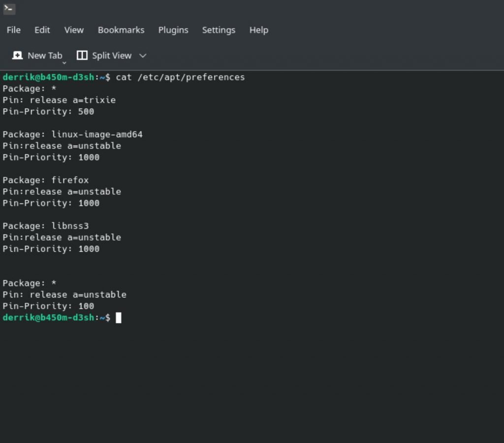Expand the Split View chevron
This screenshot has height=443, width=504.
coord(142,56)
